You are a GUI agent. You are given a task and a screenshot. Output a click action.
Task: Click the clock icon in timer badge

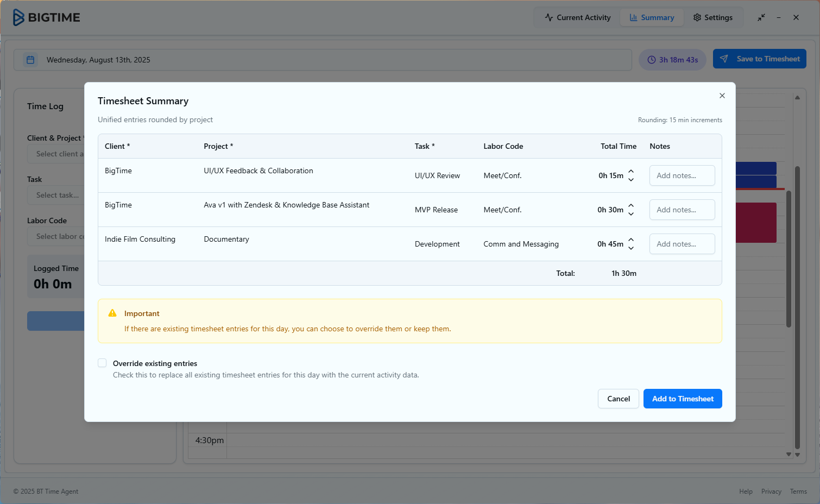pos(651,60)
